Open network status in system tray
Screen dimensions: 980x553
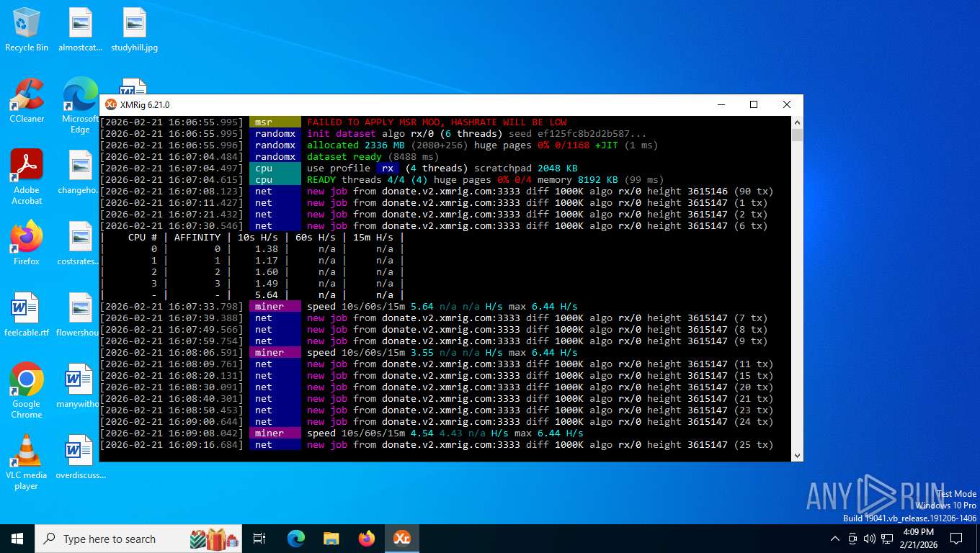887,539
